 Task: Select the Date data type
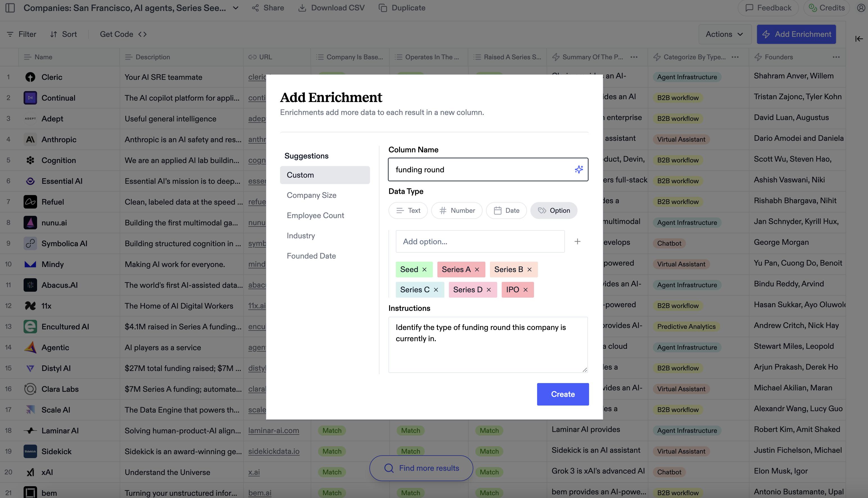506,210
